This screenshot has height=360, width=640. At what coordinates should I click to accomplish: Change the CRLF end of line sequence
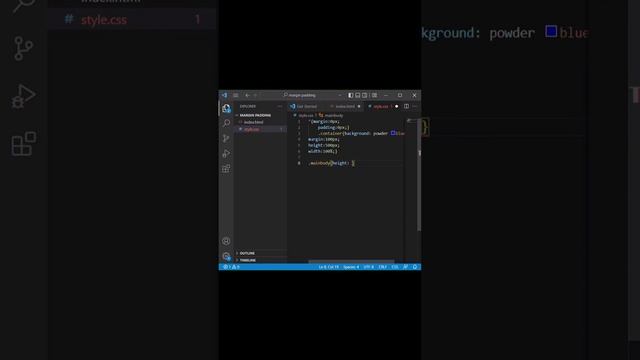tap(382, 267)
